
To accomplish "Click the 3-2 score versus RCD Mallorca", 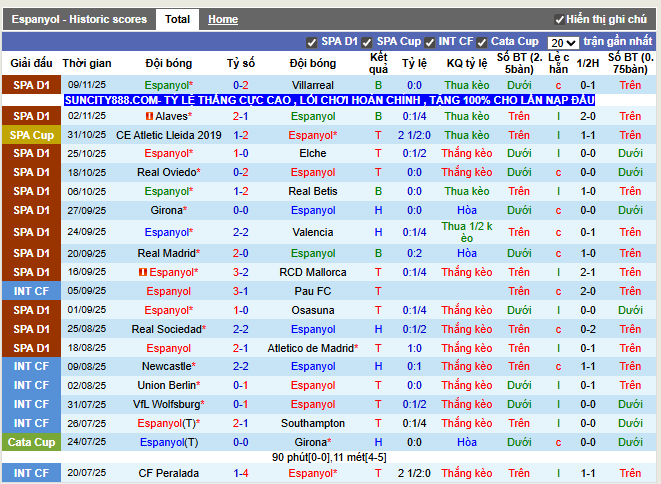I will pyautogui.click(x=241, y=272).
